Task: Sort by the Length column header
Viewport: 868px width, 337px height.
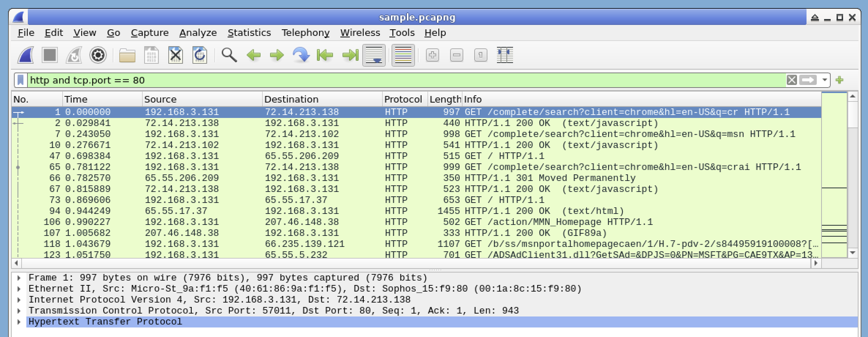Action: click(445, 99)
